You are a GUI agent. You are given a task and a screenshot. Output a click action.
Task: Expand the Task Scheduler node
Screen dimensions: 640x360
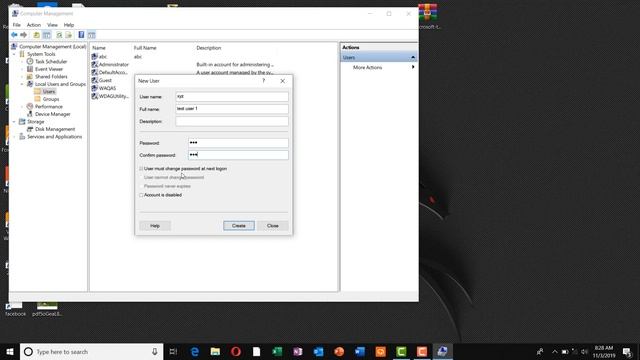pyautogui.click(x=22, y=62)
